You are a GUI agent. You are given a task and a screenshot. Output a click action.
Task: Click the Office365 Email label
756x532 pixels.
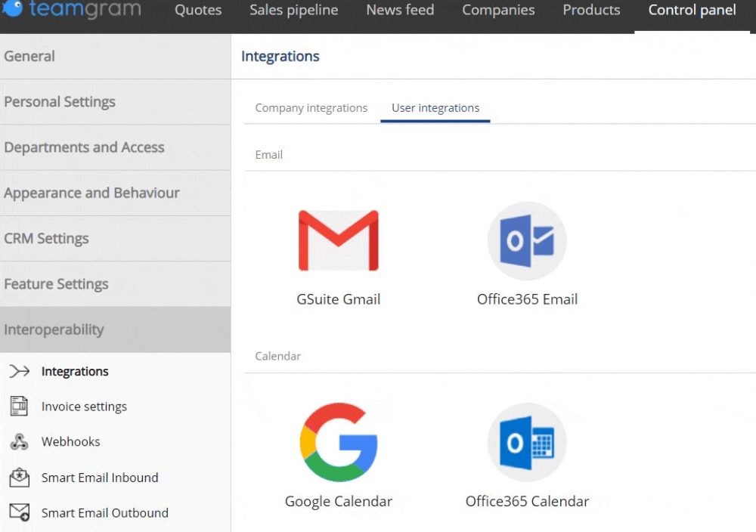pyautogui.click(x=527, y=299)
